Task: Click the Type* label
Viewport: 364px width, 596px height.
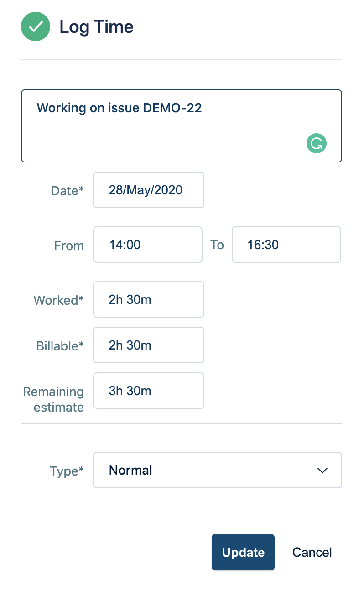Action: pyautogui.click(x=67, y=471)
